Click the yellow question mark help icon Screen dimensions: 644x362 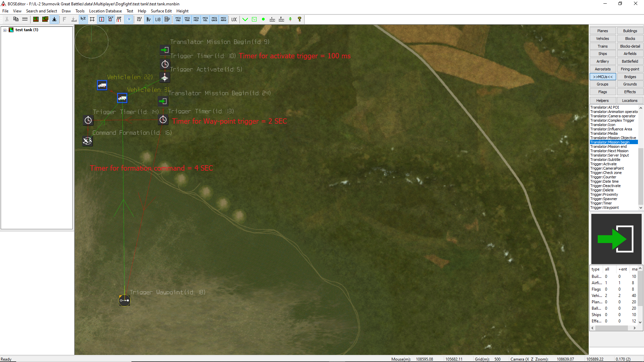[300, 19]
